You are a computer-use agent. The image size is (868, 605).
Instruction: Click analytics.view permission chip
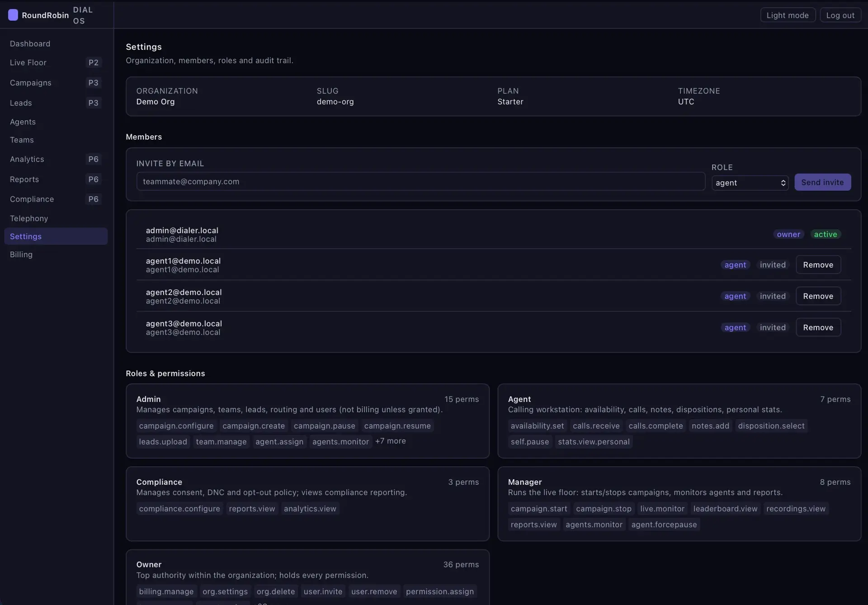click(x=310, y=508)
